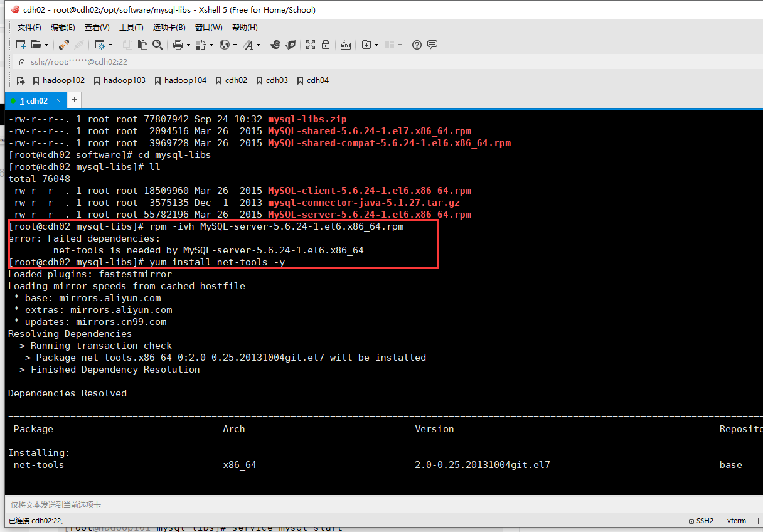Open the cdh02 session bookmark
The image size is (763, 532).
(x=231, y=80)
